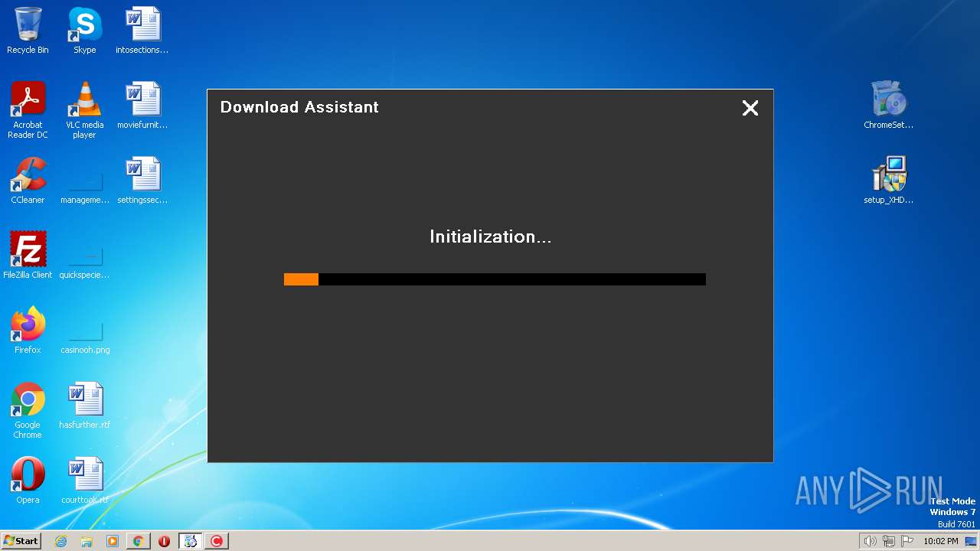This screenshot has width=980, height=551.
Task: Select the ChromeSet installer desktop icon
Action: click(x=888, y=106)
